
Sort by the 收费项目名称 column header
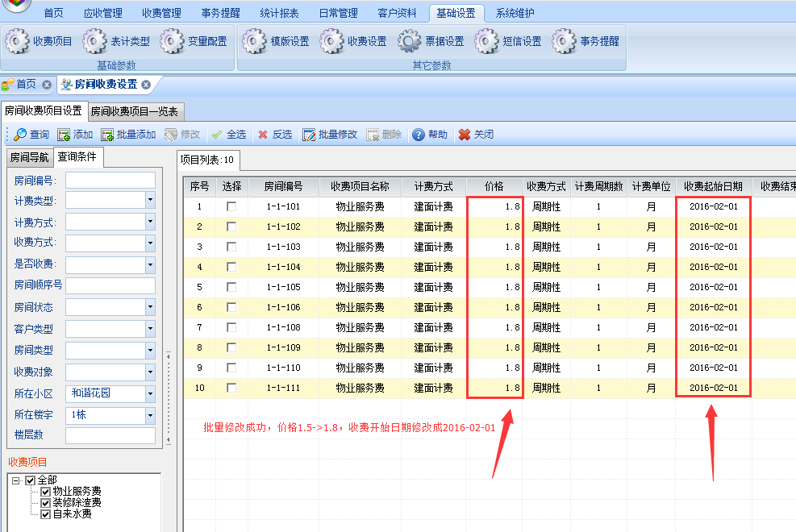point(360,187)
